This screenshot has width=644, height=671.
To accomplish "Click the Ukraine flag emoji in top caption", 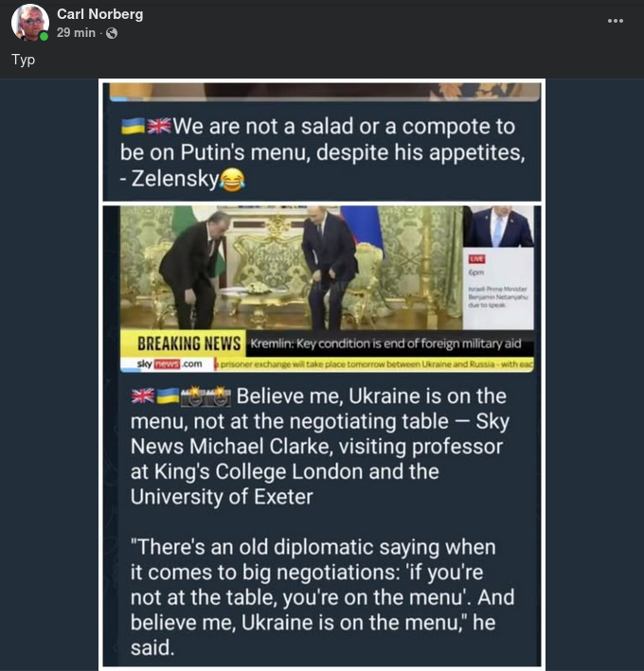I will pyautogui.click(x=133, y=127).
